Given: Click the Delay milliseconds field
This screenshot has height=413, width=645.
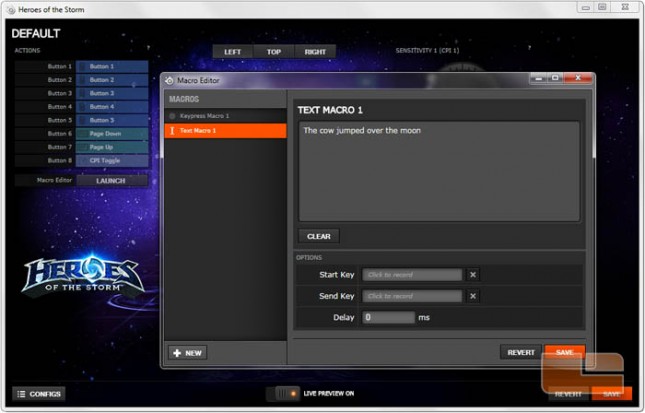Looking at the screenshot, I should (389, 318).
